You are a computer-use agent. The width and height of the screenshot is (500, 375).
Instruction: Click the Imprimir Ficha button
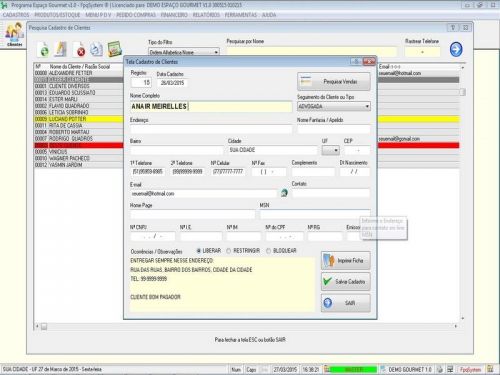(346, 261)
